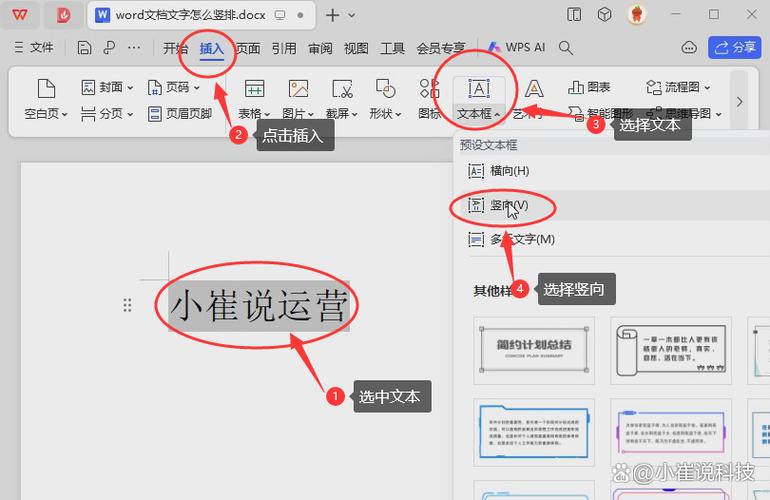Screen dimensions: 770x500
Task: Choose 横向(H) horizontal text box
Action: [x=611, y=171]
